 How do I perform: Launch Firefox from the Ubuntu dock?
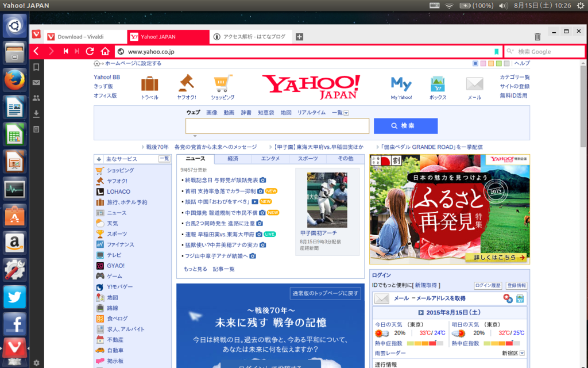(x=15, y=80)
